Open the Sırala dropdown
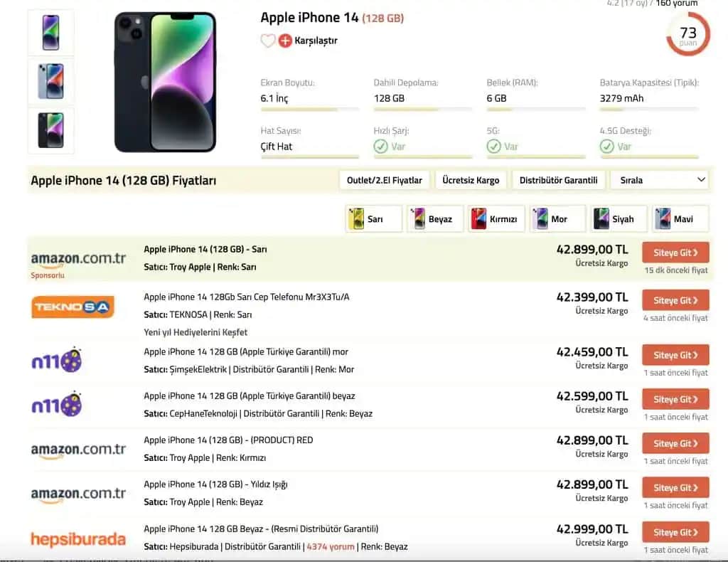728x562 pixels. tap(658, 180)
